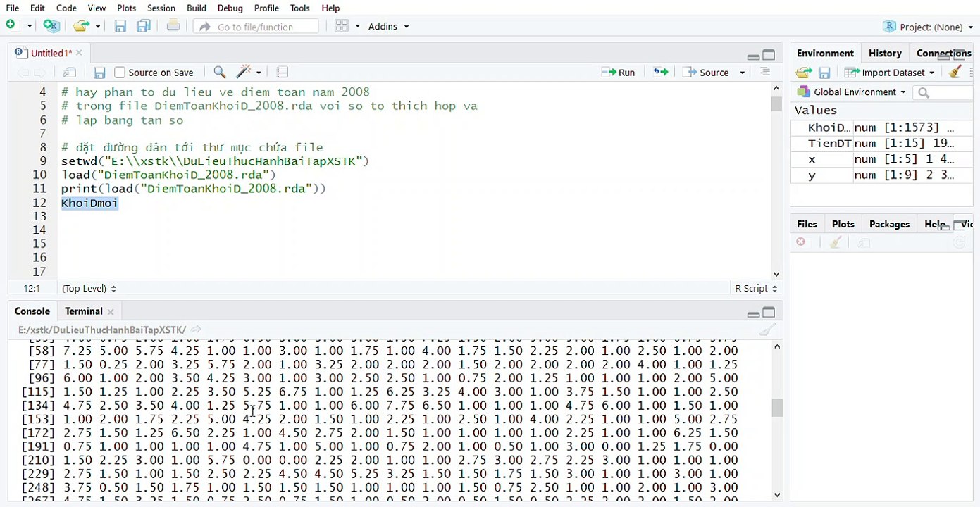Open the Tools menu
The width and height of the screenshot is (980, 507).
click(x=300, y=8)
